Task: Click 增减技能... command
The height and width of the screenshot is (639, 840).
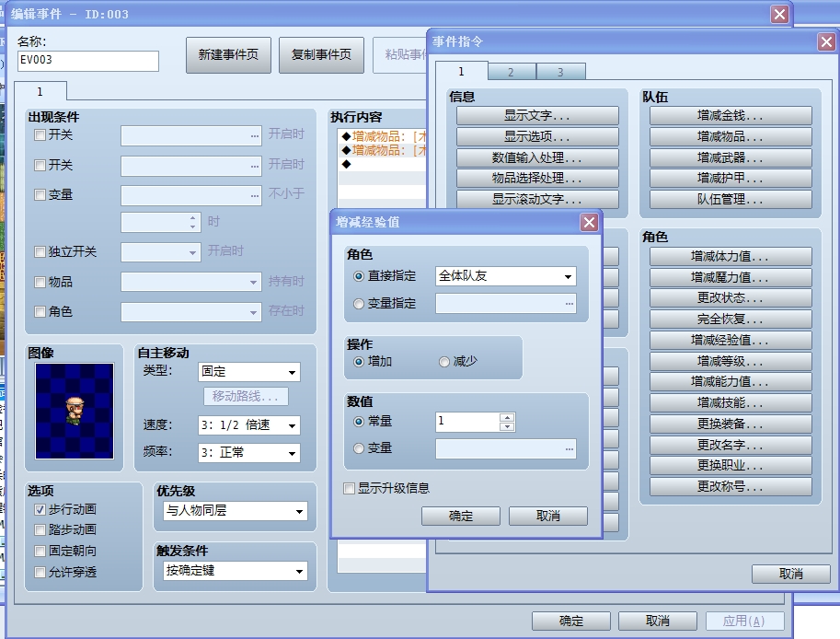Action: [x=731, y=403]
